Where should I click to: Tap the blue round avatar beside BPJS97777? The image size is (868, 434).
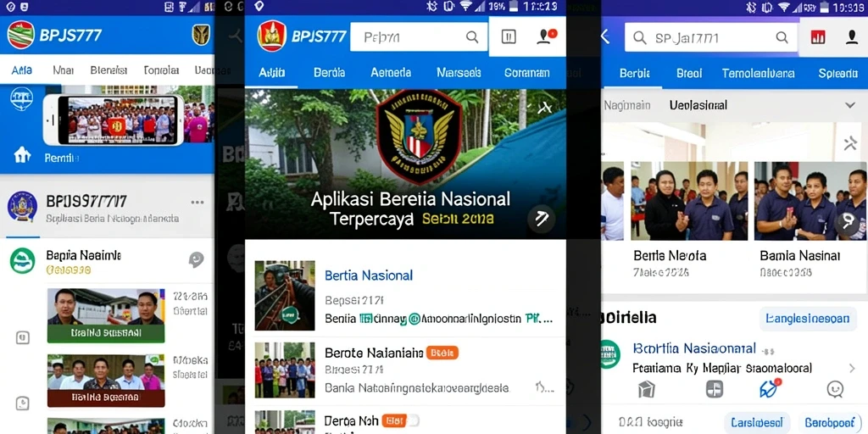[x=22, y=207]
